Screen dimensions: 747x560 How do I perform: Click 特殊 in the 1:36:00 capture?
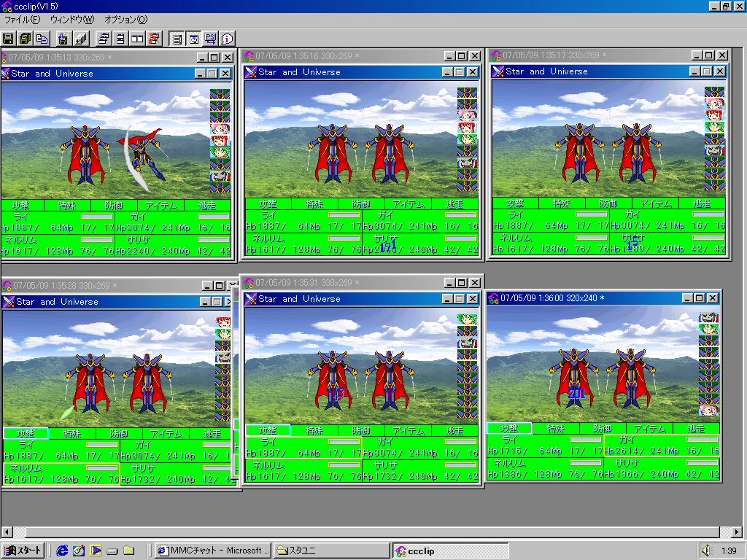tap(555, 429)
